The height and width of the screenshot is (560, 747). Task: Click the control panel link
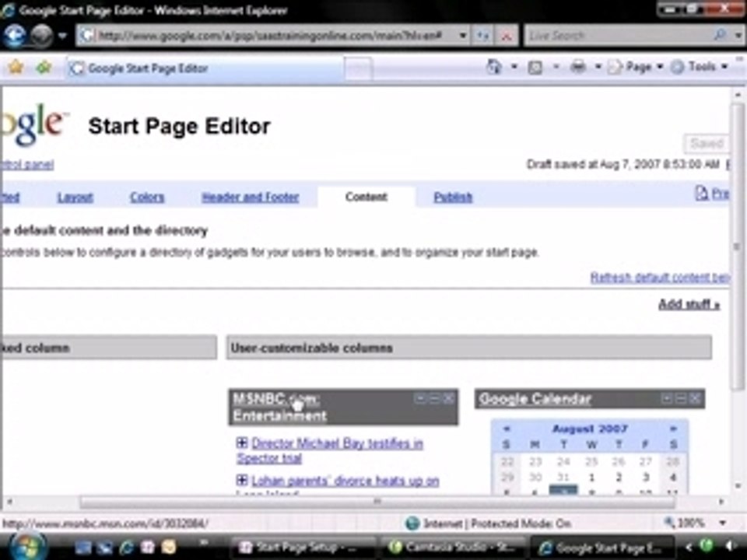(27, 165)
